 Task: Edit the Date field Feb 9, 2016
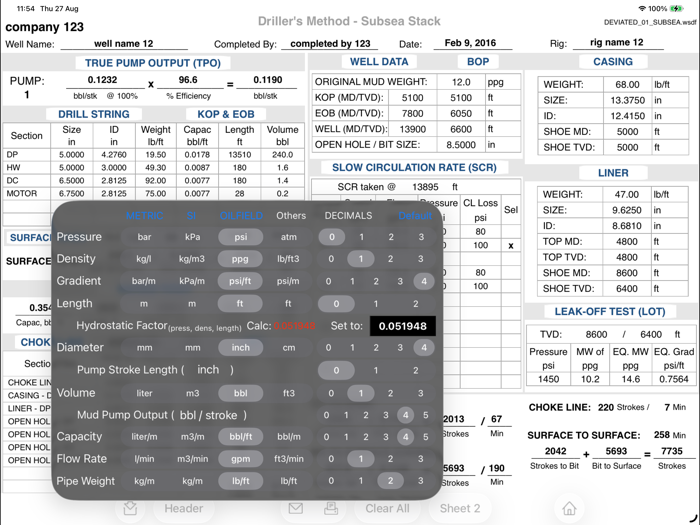(x=471, y=43)
